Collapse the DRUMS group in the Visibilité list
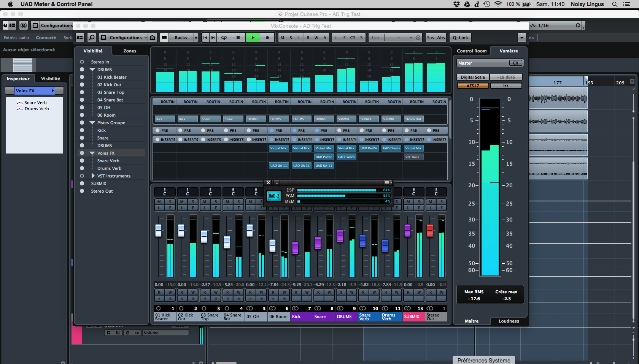 point(91,69)
